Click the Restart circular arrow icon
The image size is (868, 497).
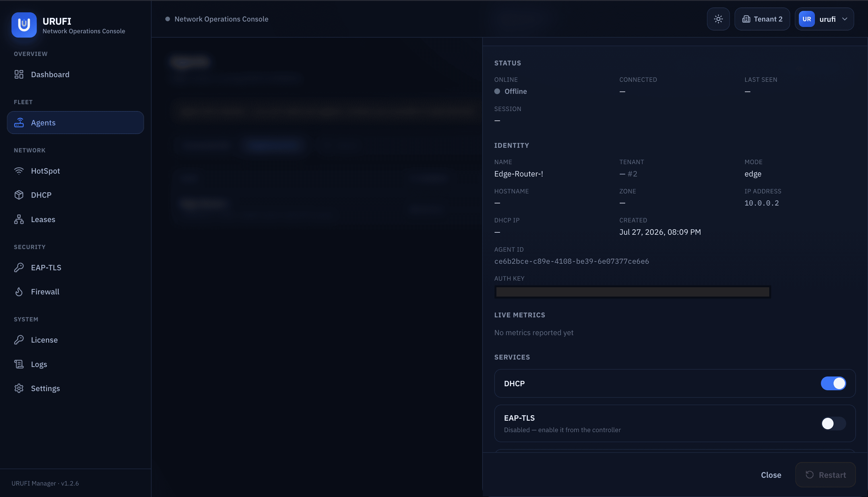(x=809, y=475)
